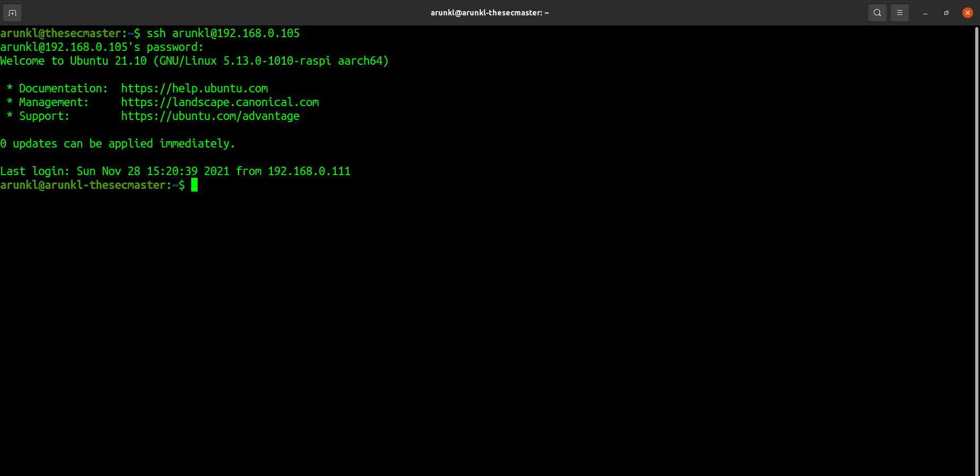
Task: Click the Last login line
Action: 175,171
